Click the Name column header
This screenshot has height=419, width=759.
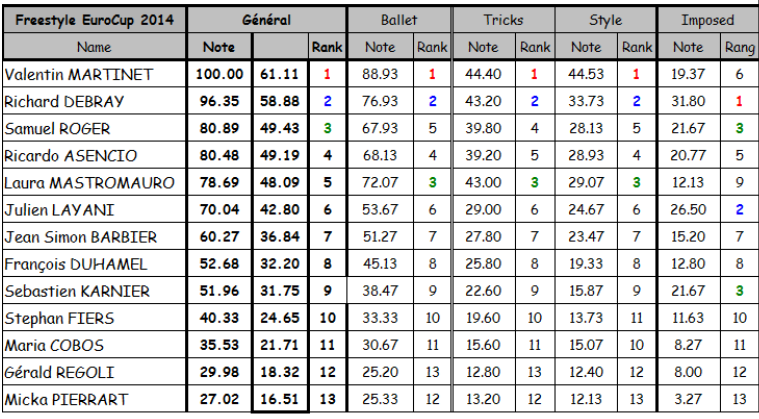(x=94, y=47)
